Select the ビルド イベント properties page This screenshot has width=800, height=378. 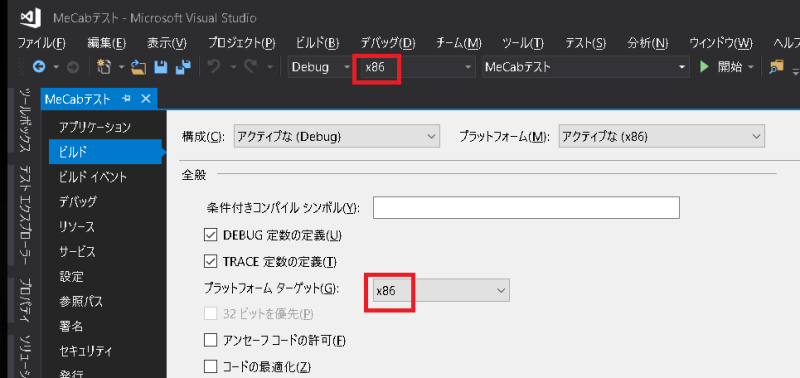click(x=93, y=177)
